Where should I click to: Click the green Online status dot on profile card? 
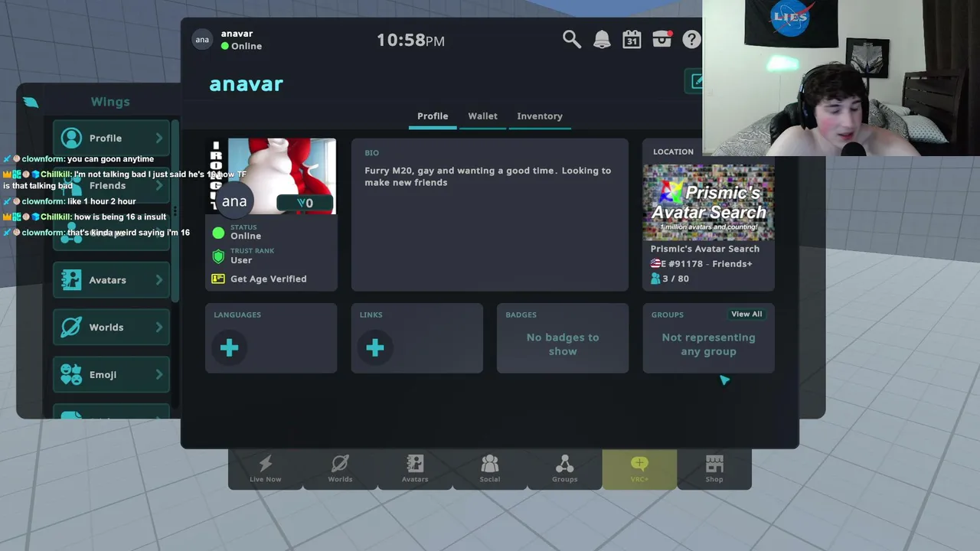pos(218,232)
